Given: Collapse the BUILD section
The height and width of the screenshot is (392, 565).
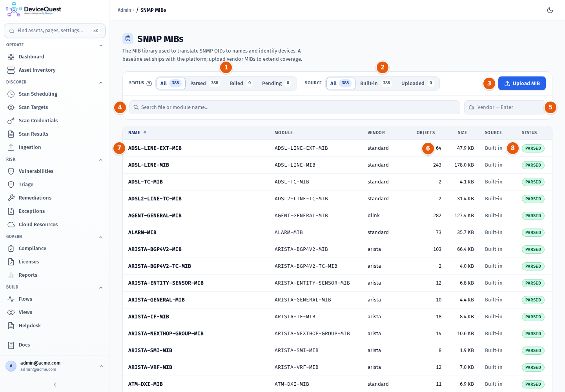Looking at the screenshot, I should (101, 288).
